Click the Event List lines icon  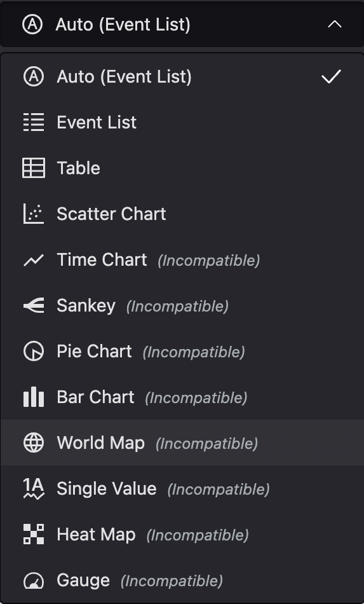click(x=34, y=122)
